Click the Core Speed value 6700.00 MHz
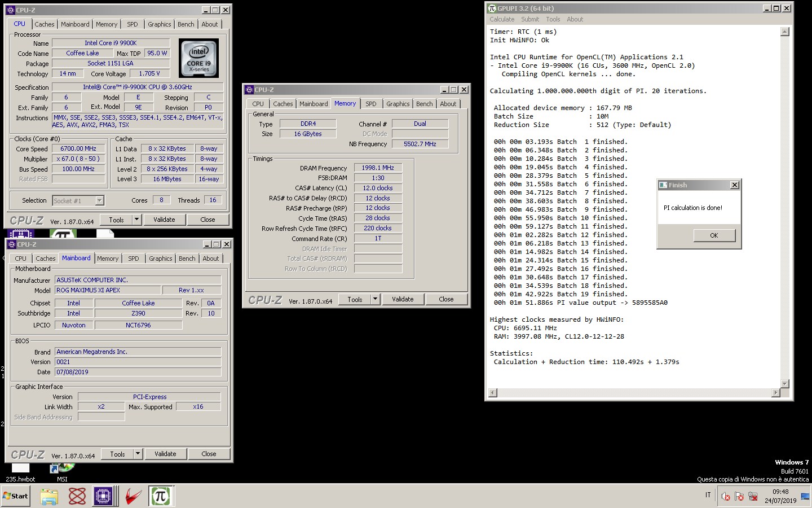812x508 pixels. [78, 149]
